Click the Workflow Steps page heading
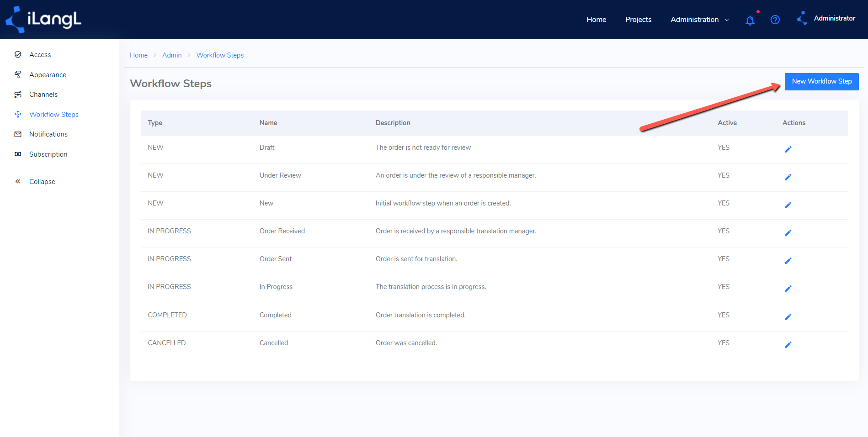The width and height of the screenshot is (868, 437). point(171,84)
